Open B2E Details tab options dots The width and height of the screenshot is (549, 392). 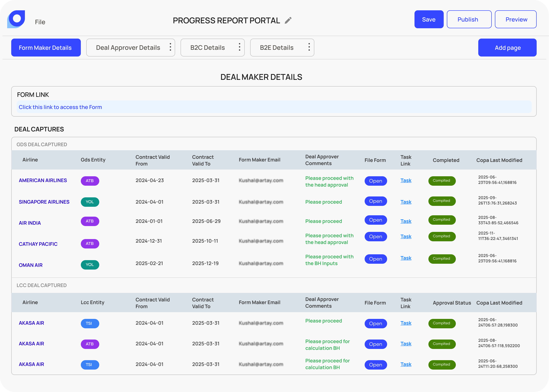309,47
